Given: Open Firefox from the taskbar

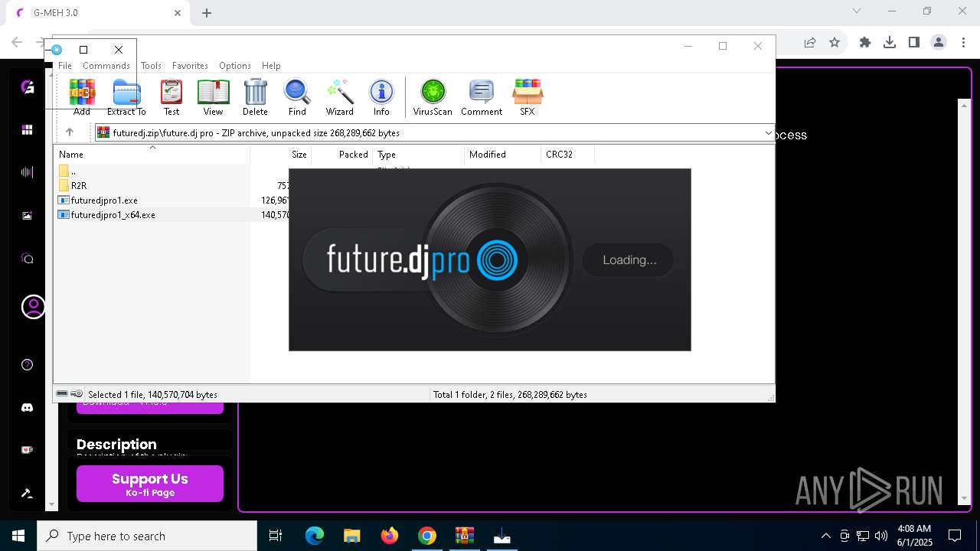Looking at the screenshot, I should tap(390, 536).
